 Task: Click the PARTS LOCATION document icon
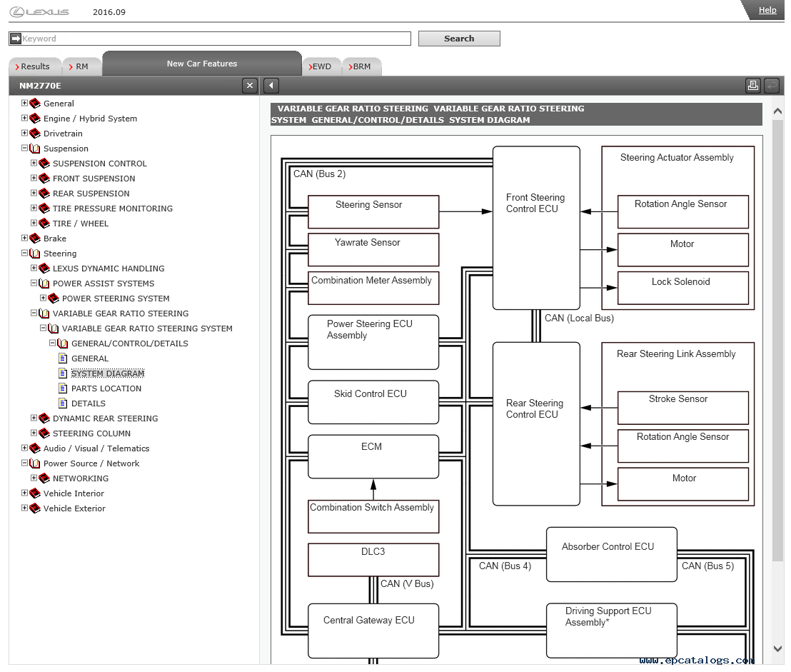[63, 388]
